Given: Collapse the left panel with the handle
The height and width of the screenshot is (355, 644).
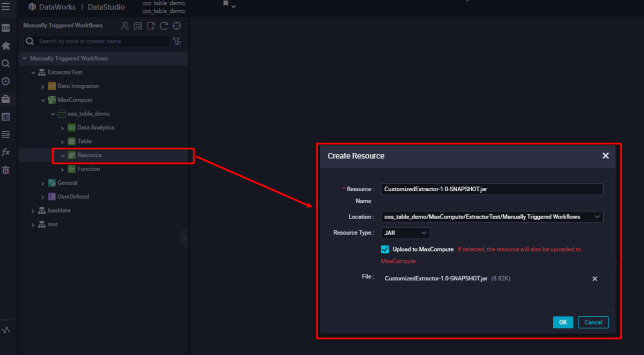Looking at the screenshot, I should coord(184,237).
